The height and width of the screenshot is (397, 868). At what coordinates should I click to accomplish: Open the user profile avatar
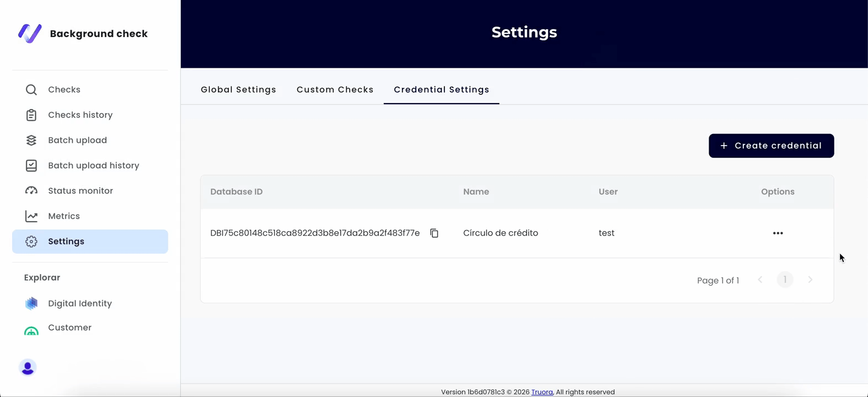pos(28,367)
